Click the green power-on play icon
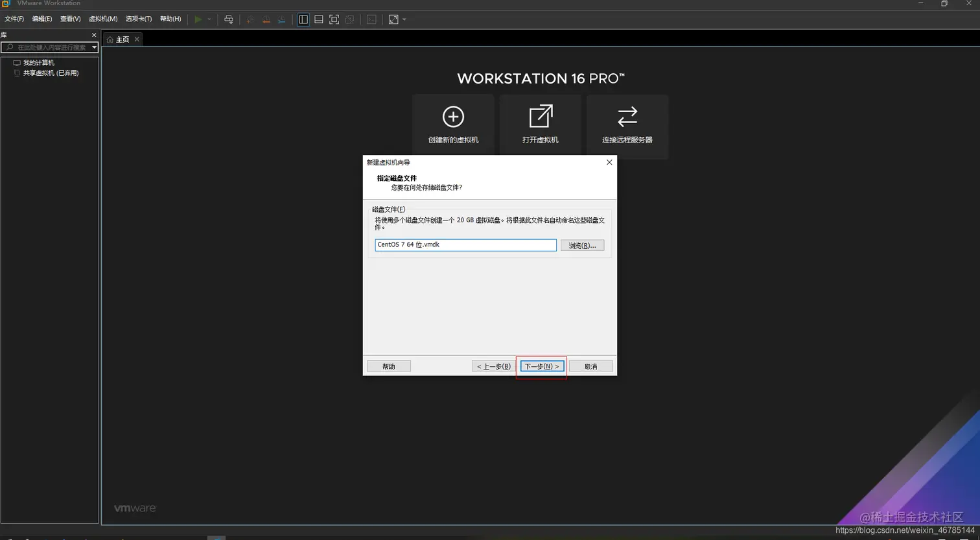 pyautogui.click(x=198, y=19)
